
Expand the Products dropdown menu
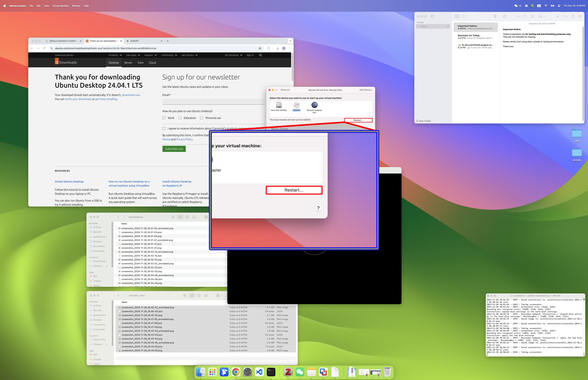click(115, 55)
